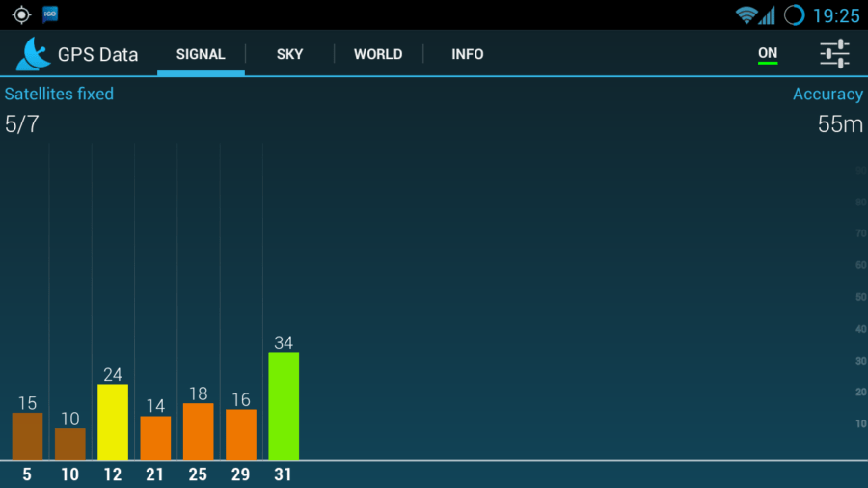Viewport: 868px width, 488px height.
Task: Tap satellite ID 5 on the axis
Action: coord(27,474)
